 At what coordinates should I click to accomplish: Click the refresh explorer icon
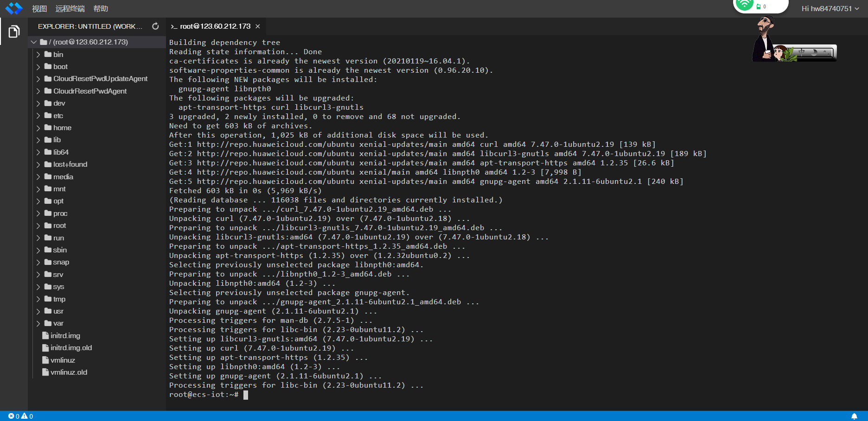tap(155, 26)
